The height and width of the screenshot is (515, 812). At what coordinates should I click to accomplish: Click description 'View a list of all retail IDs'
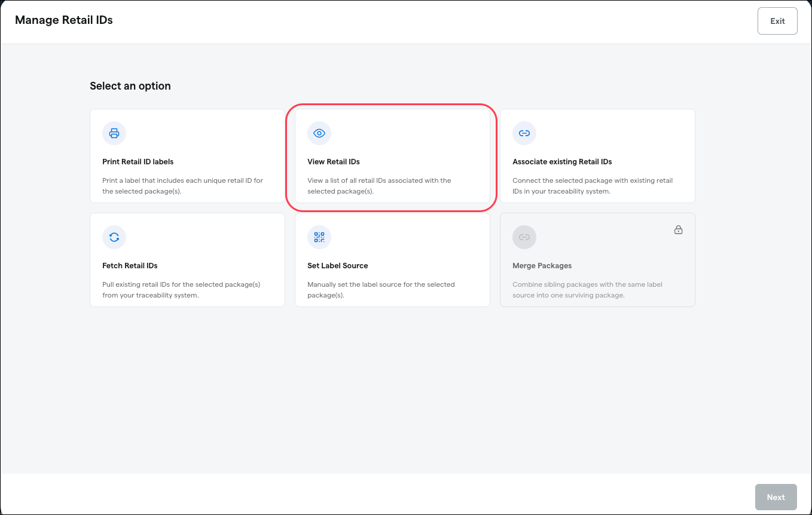(x=379, y=186)
